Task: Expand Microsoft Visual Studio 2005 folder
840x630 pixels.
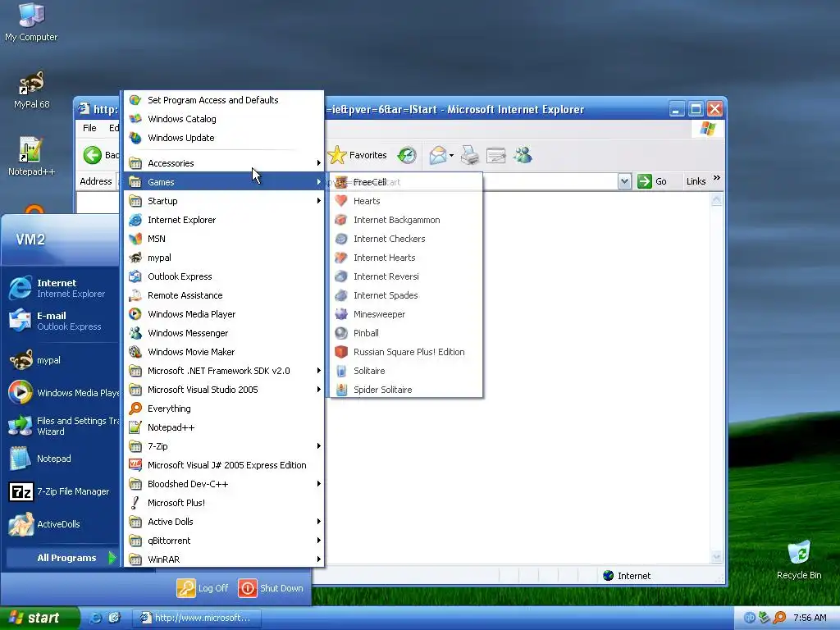Action: click(x=224, y=390)
